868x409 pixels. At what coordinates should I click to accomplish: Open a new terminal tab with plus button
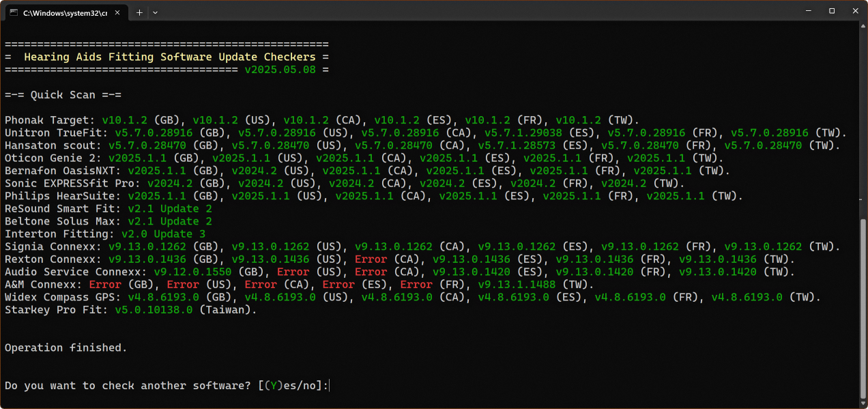pos(139,12)
